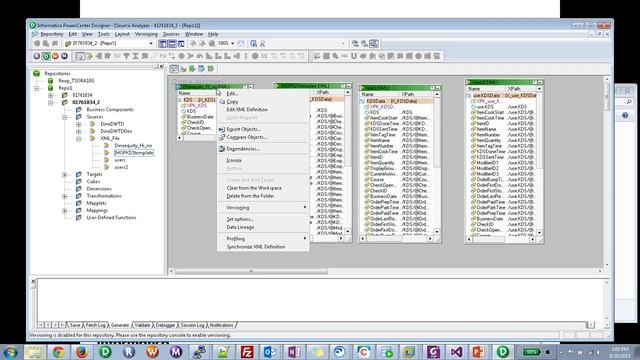
Task: Open Visual Studio from the taskbar
Action: 456,351
